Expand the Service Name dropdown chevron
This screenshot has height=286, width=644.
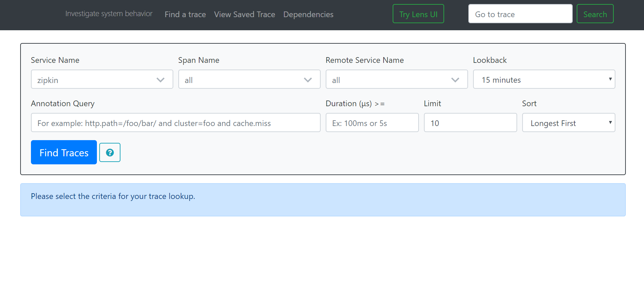click(x=160, y=80)
